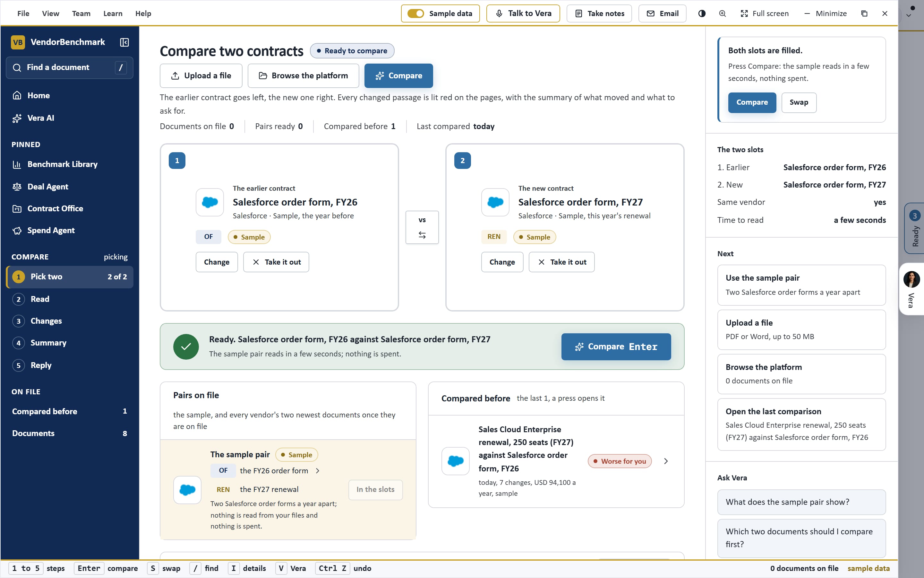The height and width of the screenshot is (578, 924).
Task: Click Compare Enter button in ready banner
Action: point(616,347)
